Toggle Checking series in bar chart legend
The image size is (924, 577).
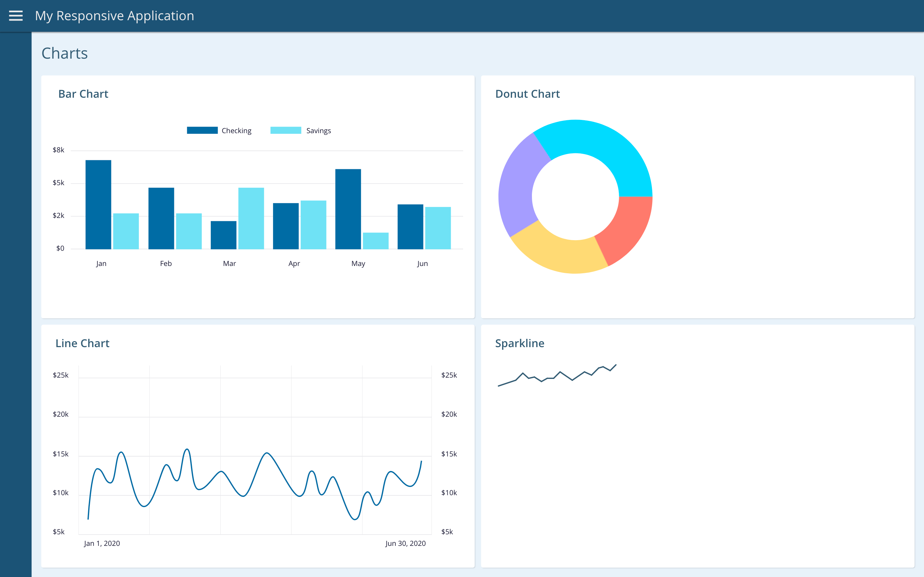(x=236, y=131)
